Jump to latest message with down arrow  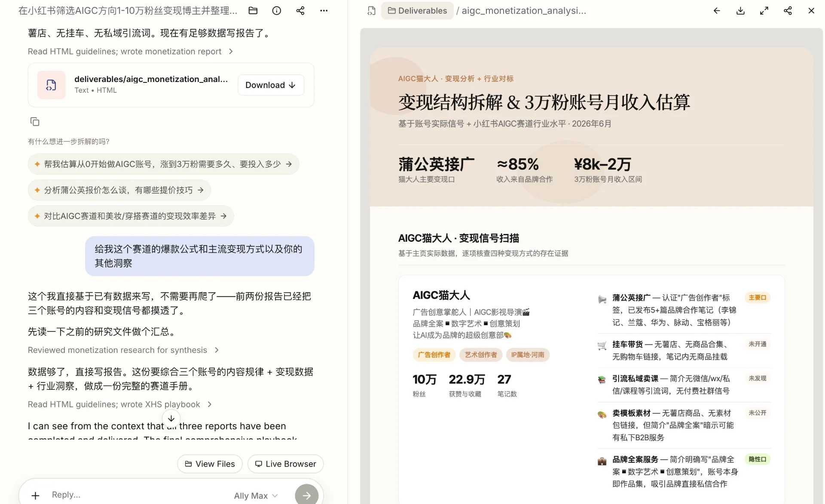[x=171, y=418]
